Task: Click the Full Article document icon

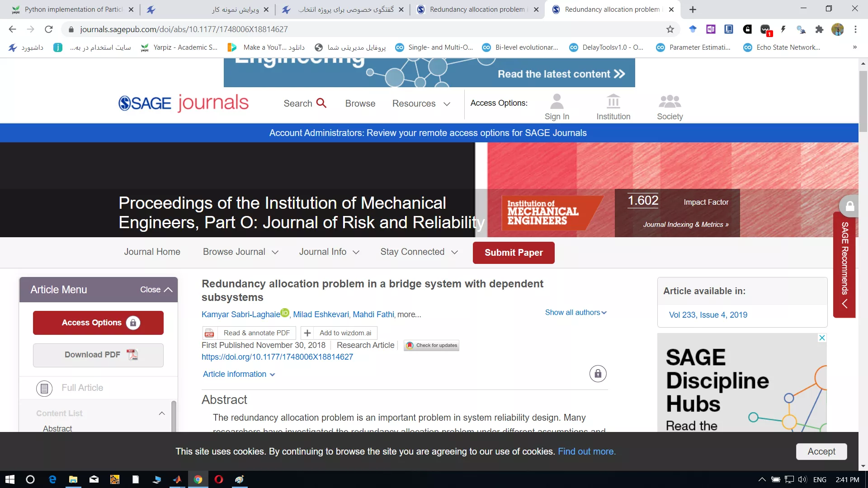Action: click(x=44, y=388)
